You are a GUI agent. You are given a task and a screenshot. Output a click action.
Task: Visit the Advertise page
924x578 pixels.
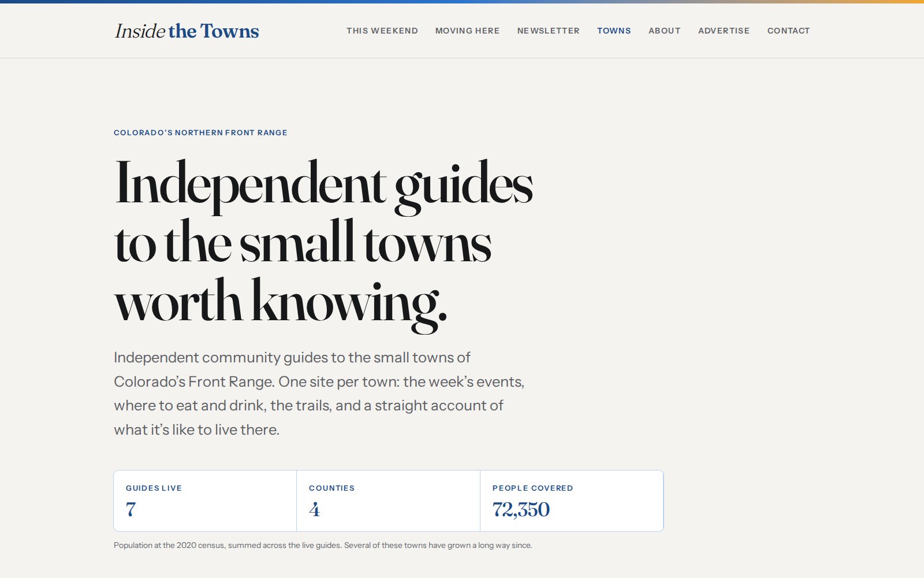pos(724,31)
